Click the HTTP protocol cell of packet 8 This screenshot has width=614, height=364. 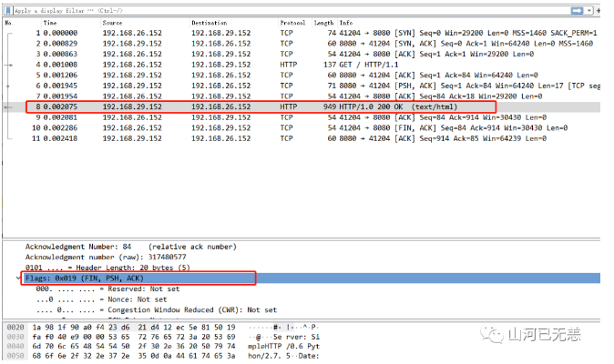(x=289, y=107)
